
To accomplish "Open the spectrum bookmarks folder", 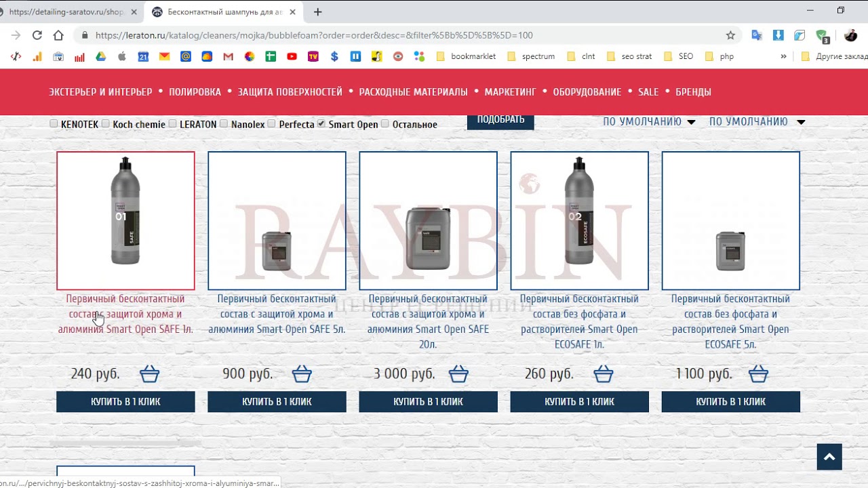I will coord(531,56).
